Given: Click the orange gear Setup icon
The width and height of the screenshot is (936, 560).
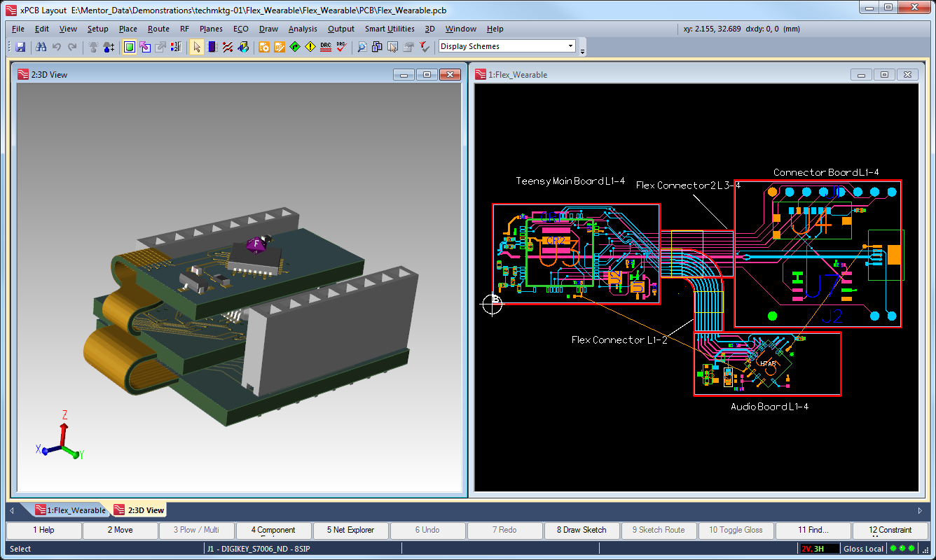Looking at the screenshot, I should click(264, 47).
